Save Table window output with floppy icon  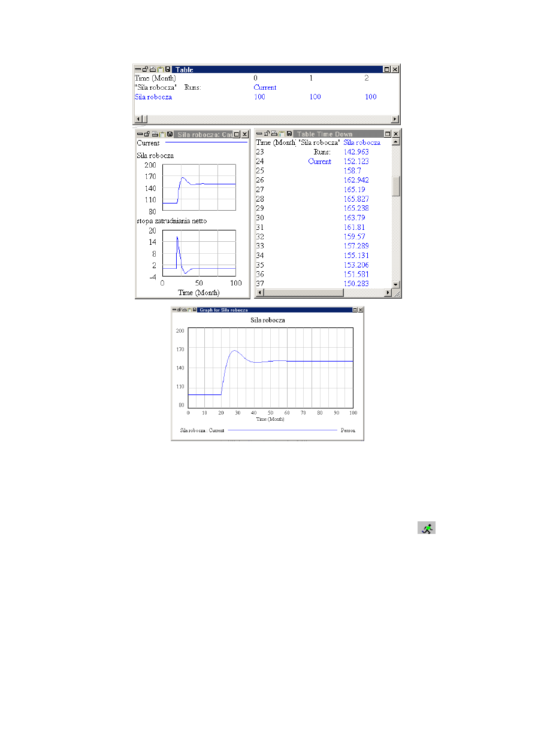168,69
